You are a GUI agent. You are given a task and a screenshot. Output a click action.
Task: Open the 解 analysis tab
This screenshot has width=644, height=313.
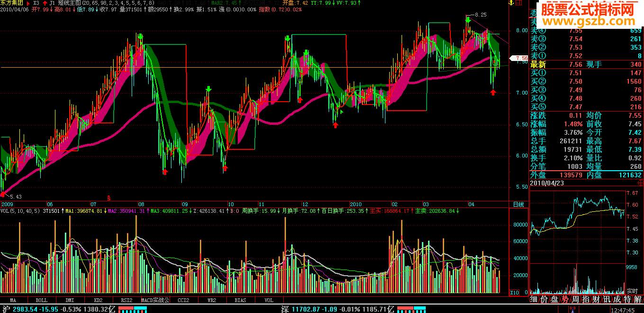[638, 299]
